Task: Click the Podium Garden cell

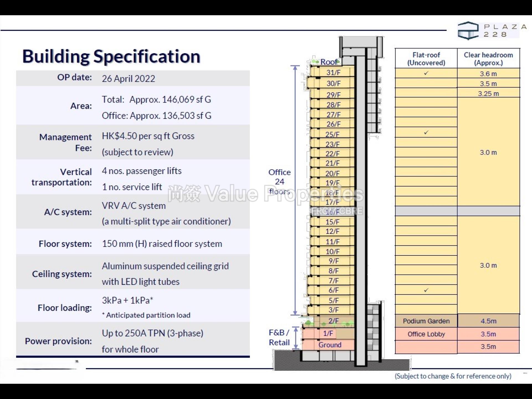Action: (426, 321)
